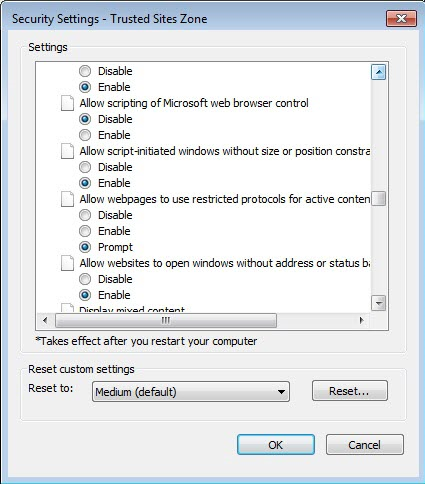Screen dimensions: 425x484
Task: Click page icon beside script-initiated windows setting
Action: pyautogui.click(x=67, y=151)
